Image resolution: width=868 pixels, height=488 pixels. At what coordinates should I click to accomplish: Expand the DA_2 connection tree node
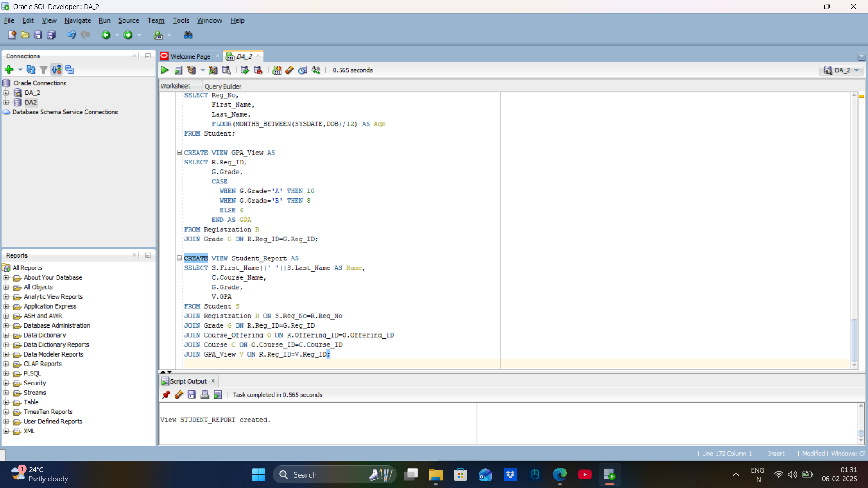coord(6,93)
